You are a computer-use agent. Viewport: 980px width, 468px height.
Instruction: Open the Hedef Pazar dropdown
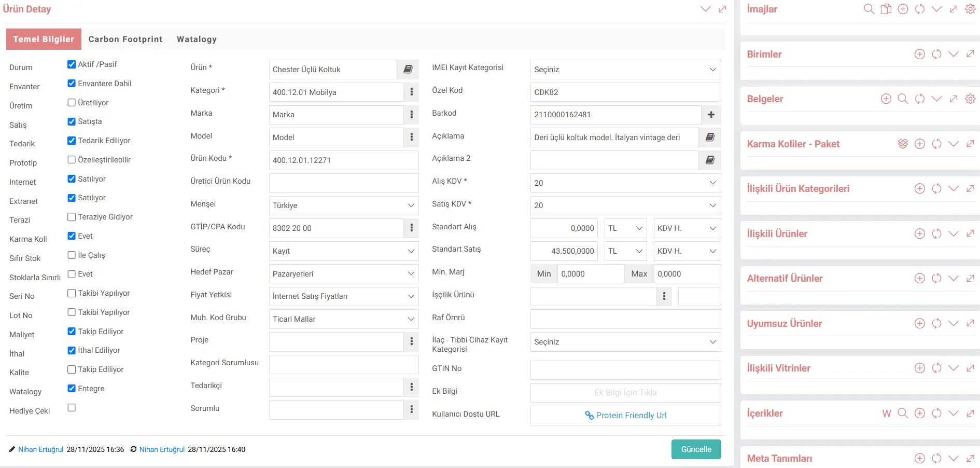coord(343,274)
